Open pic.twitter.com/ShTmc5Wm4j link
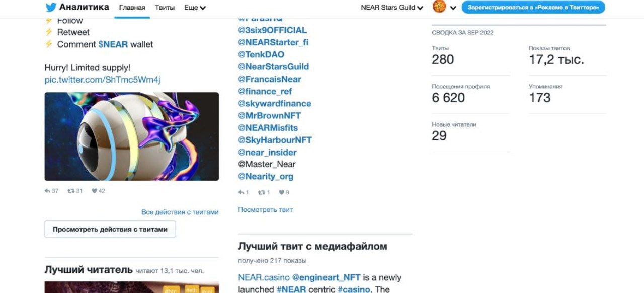Screen dimensions: 644x293 [x=103, y=80]
